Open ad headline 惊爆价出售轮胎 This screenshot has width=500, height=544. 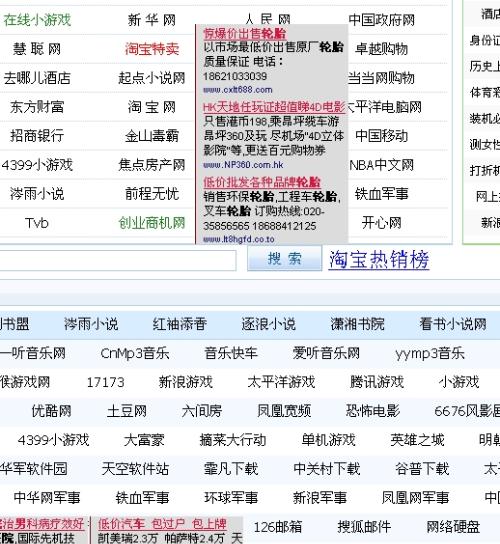tap(245, 34)
